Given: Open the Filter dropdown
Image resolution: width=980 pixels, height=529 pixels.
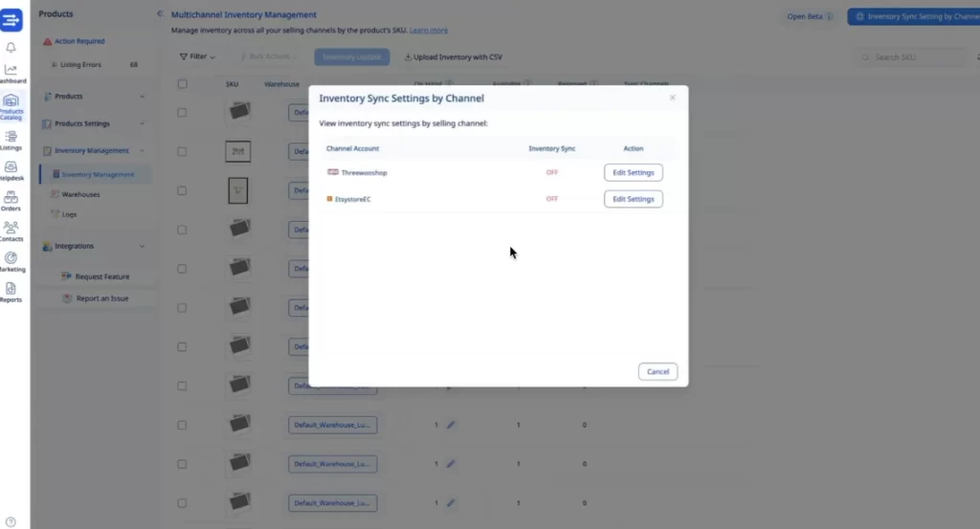Looking at the screenshot, I should click(x=197, y=56).
